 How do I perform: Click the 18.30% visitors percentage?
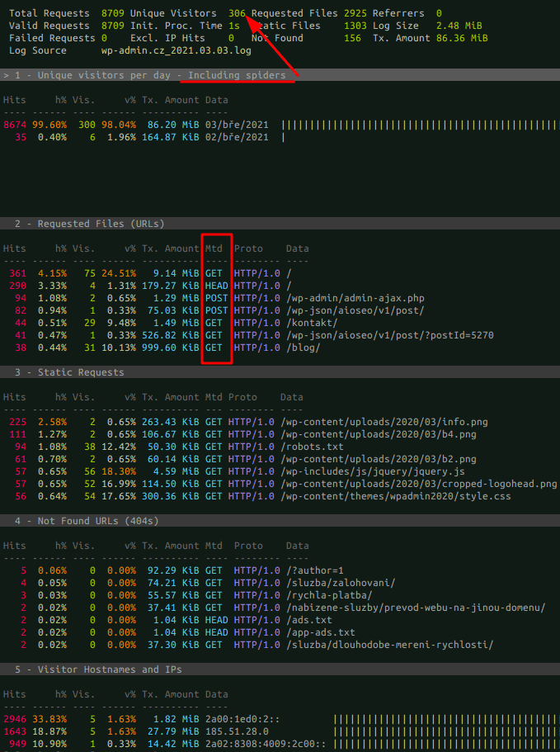pyautogui.click(x=118, y=472)
